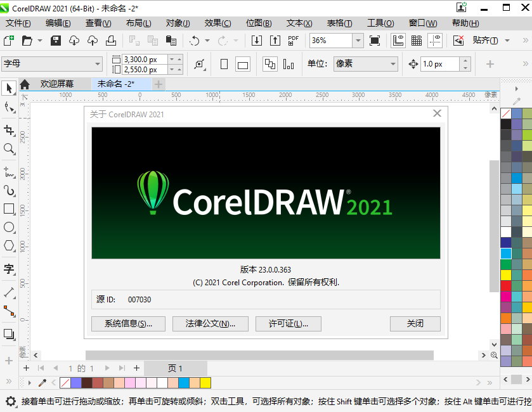
Task: Open the 编辑 menu
Action: click(x=58, y=23)
